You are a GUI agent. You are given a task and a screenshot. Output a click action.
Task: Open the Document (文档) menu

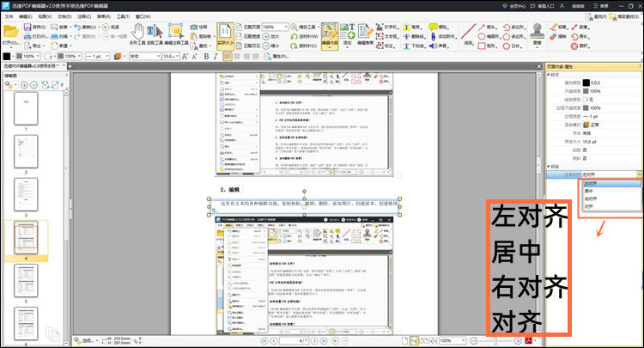pos(64,16)
